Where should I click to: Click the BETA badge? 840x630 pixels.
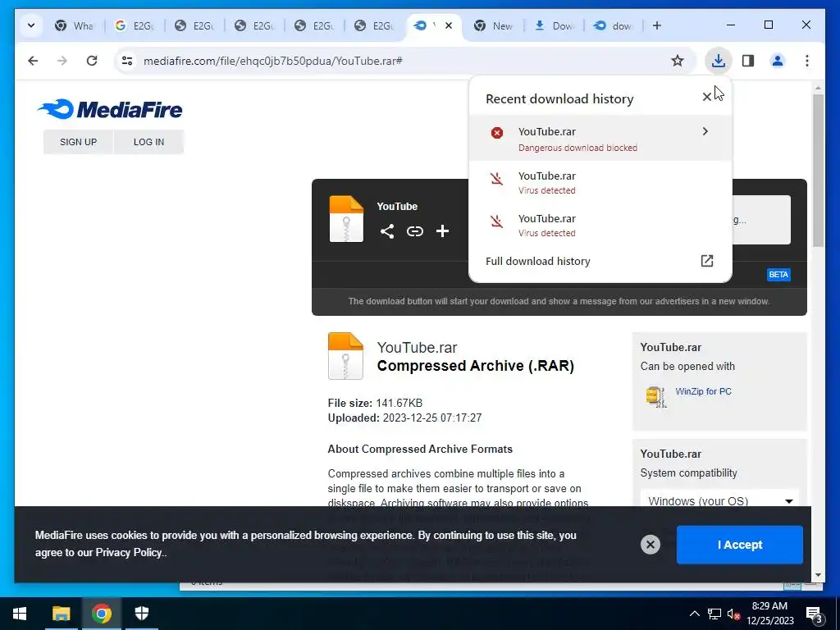[778, 274]
